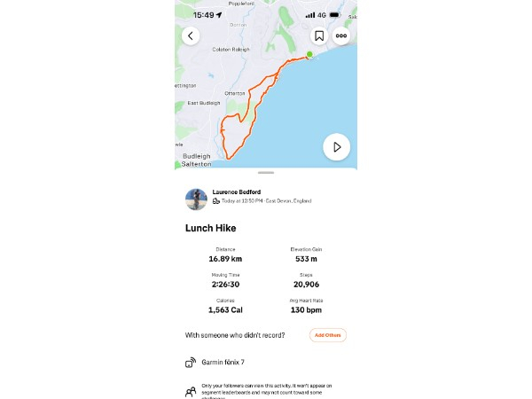Tap the Budleigh Salterton label on map
532x399 pixels.
[x=197, y=160]
